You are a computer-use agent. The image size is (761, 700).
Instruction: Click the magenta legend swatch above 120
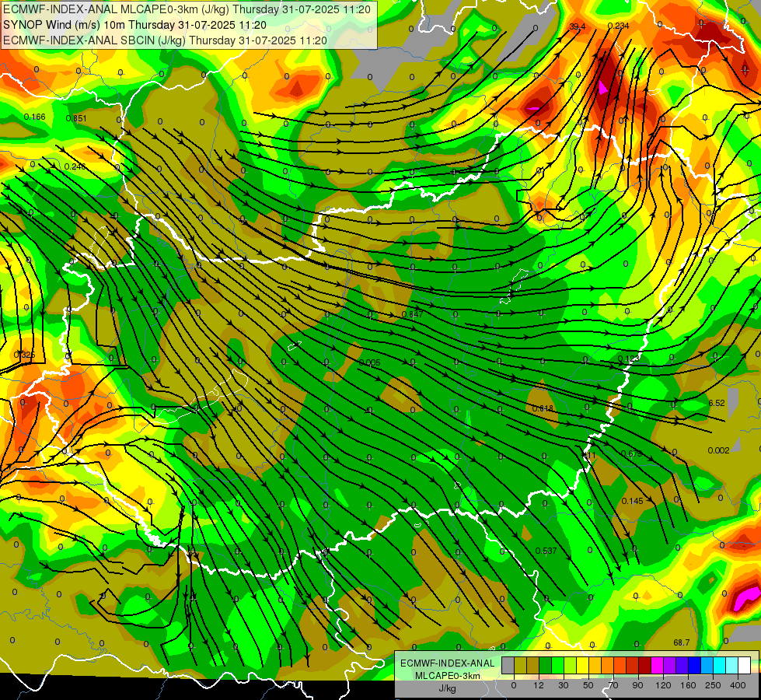pos(658,665)
